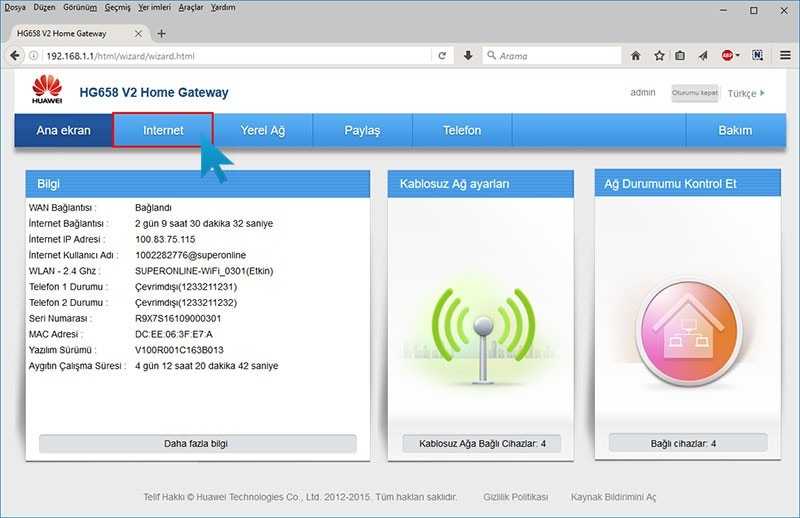Click the MAC address DC:EE:06:3F:E7:A

coord(173,334)
